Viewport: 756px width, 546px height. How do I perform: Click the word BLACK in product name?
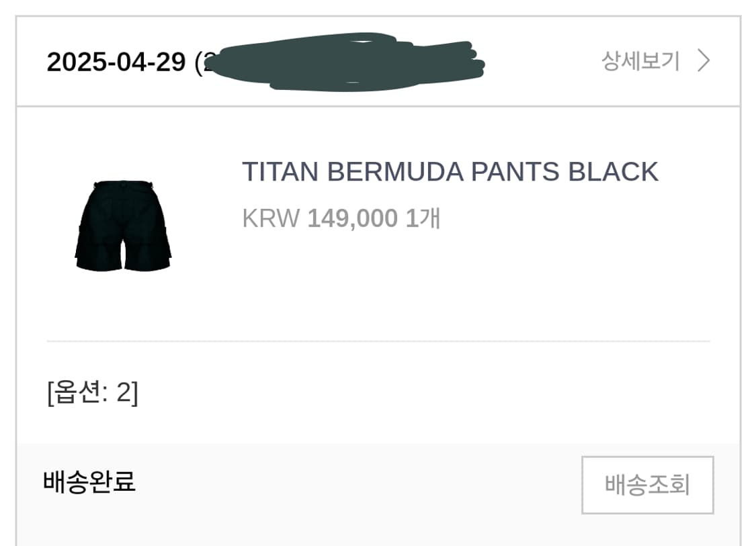(613, 172)
